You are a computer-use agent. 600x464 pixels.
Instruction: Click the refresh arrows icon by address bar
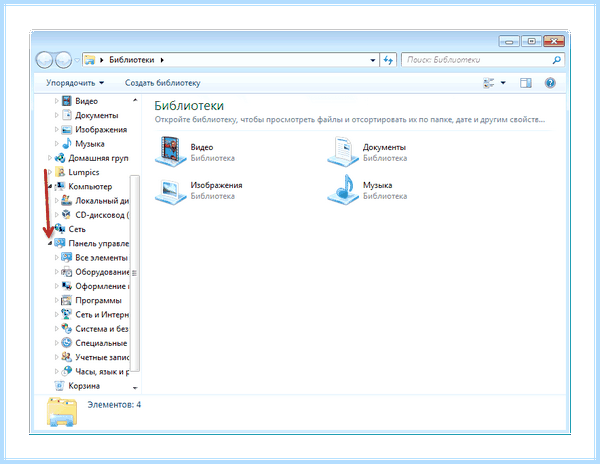pyautogui.click(x=388, y=60)
